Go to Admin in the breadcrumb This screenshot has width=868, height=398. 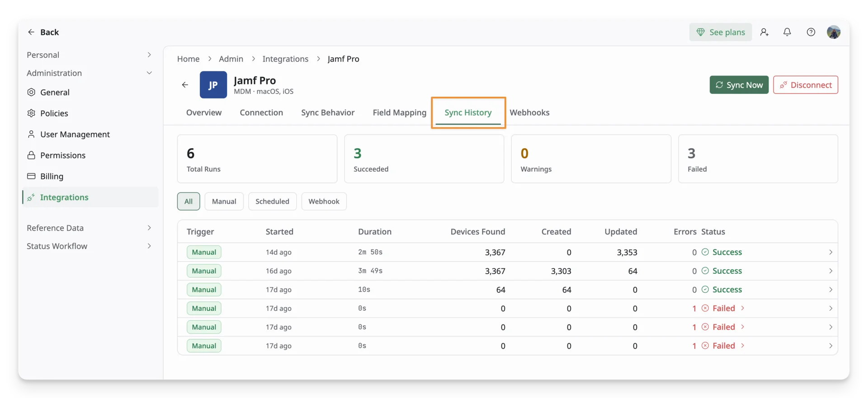click(231, 59)
